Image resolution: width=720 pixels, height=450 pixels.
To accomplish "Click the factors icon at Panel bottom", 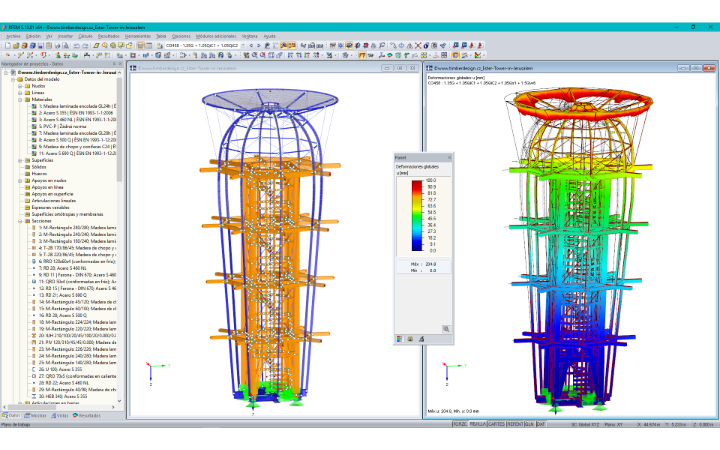I will click(x=410, y=339).
